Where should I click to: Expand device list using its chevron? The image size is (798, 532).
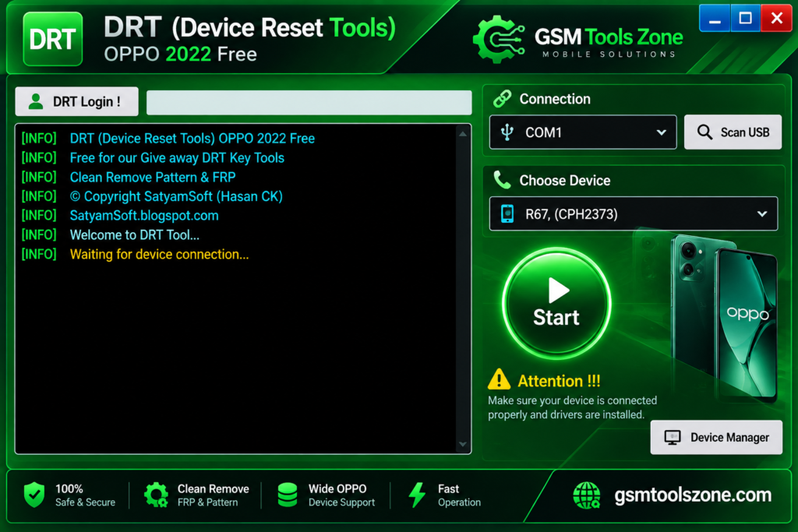(x=762, y=213)
